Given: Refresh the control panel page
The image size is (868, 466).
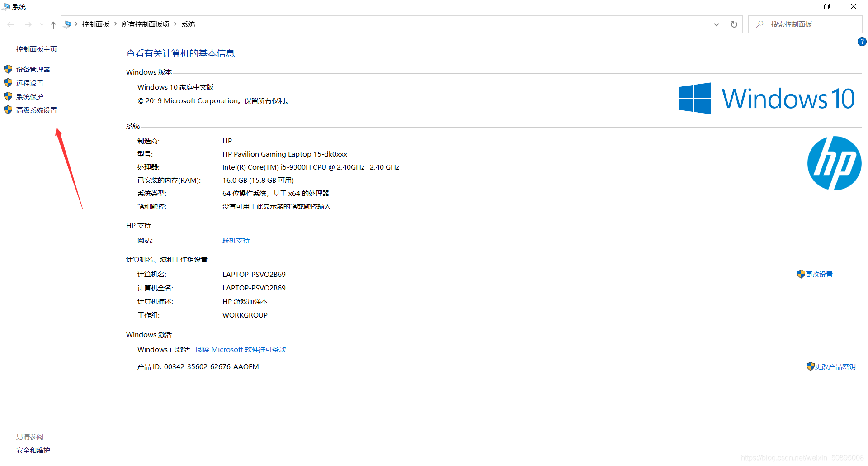Looking at the screenshot, I should click(734, 24).
